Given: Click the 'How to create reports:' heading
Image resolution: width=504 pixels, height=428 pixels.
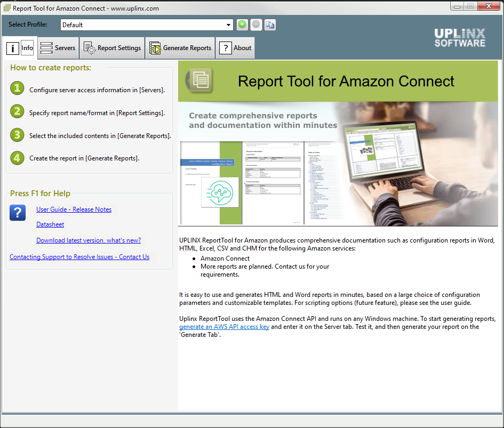Looking at the screenshot, I should coord(51,68).
